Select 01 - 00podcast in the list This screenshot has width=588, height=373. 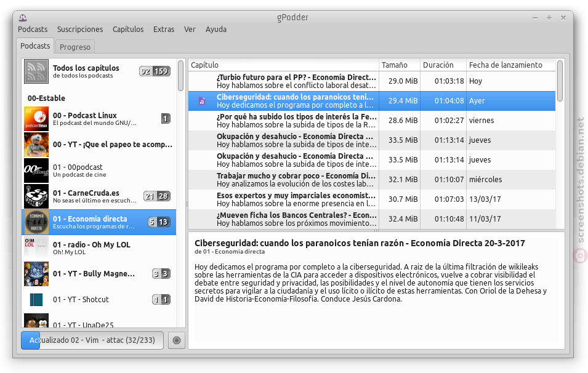(99, 170)
